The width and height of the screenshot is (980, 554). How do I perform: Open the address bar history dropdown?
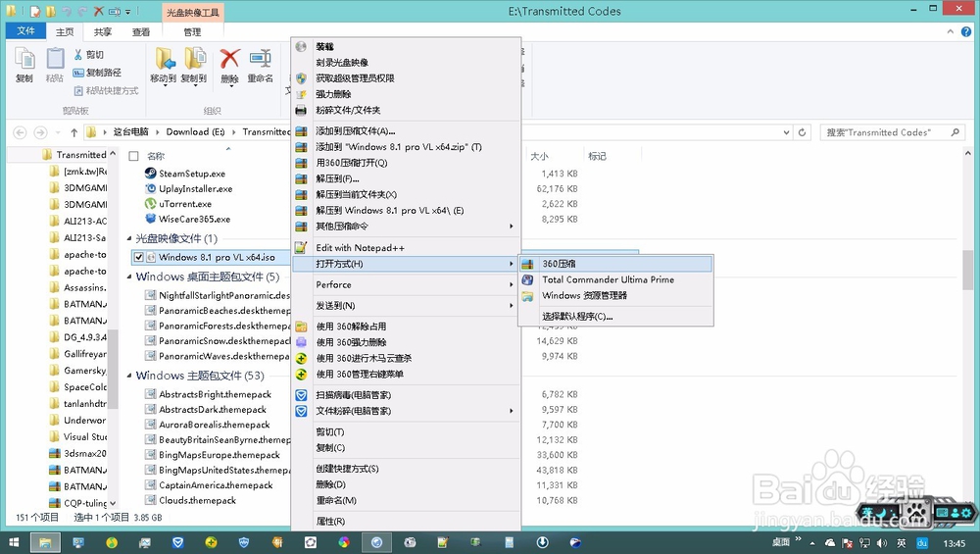pyautogui.click(x=786, y=132)
